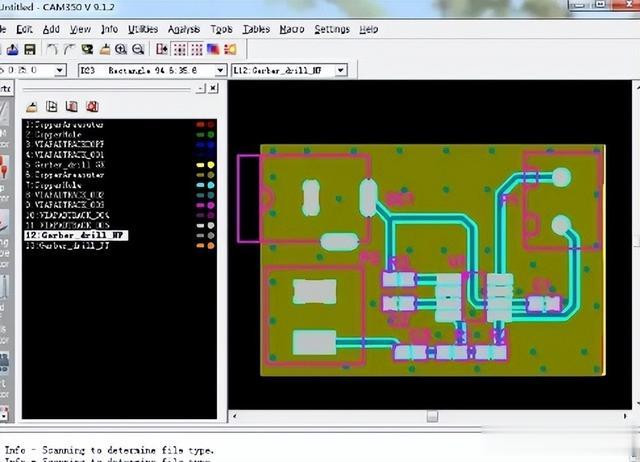640x462 pixels.
Task: Expand the D-code Rectangle dropdown arrow
Action: pos(220,71)
